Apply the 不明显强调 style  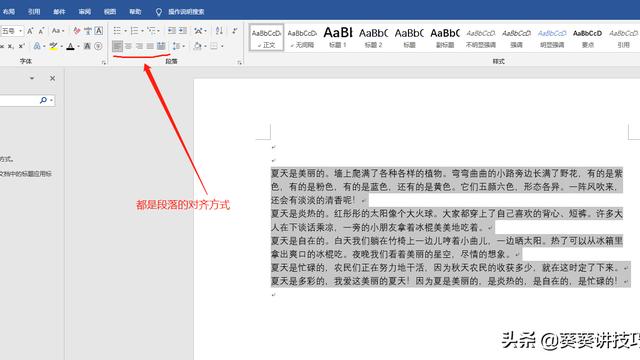[x=480, y=38]
